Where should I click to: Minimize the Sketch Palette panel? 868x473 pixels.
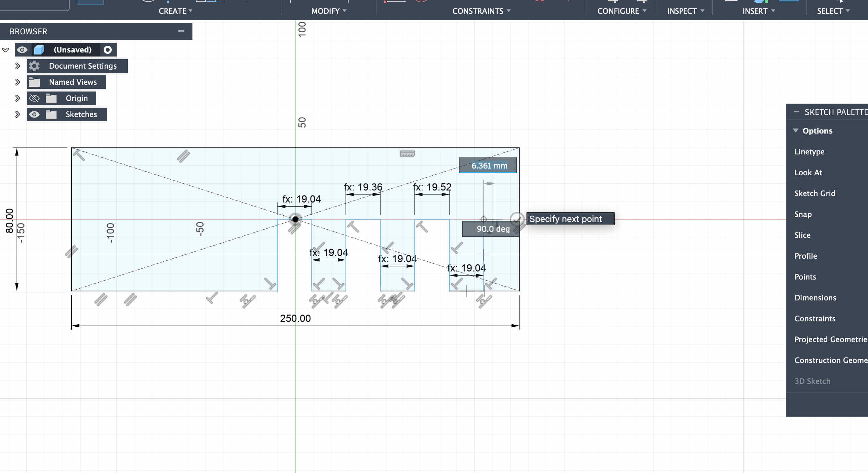pos(797,112)
